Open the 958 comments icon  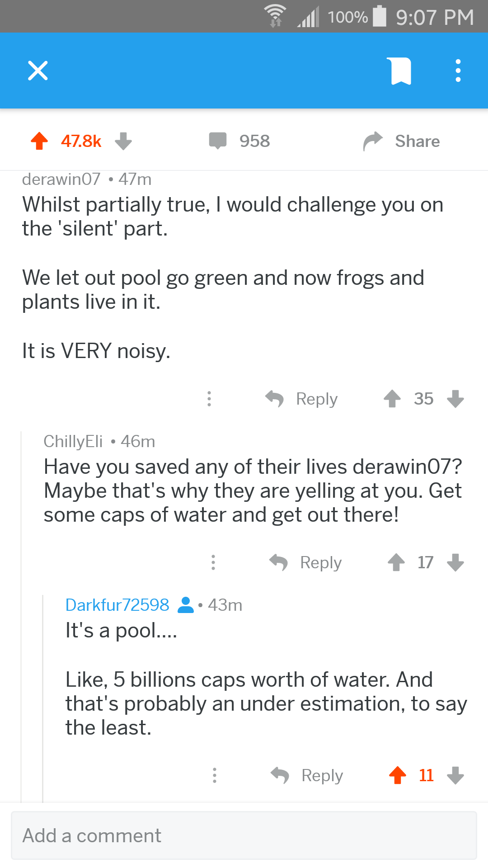(218, 141)
